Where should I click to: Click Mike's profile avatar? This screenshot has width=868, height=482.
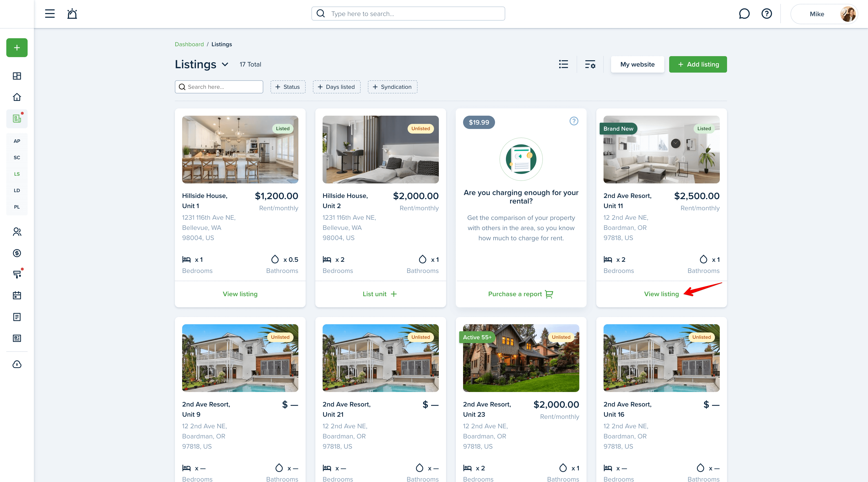[847, 14]
